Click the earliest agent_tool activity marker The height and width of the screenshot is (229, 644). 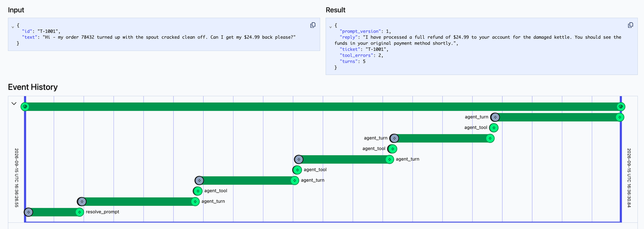pos(198,191)
